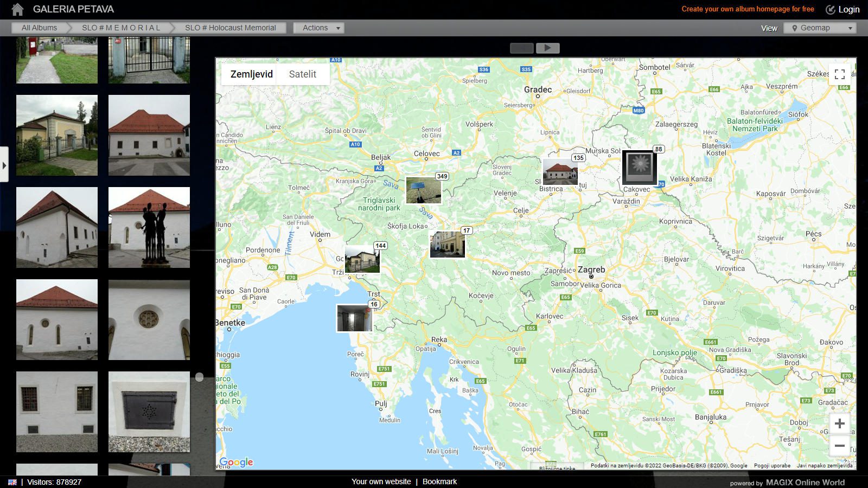Open map cluster marker with 88 photos
868x488 pixels.
[639, 168]
